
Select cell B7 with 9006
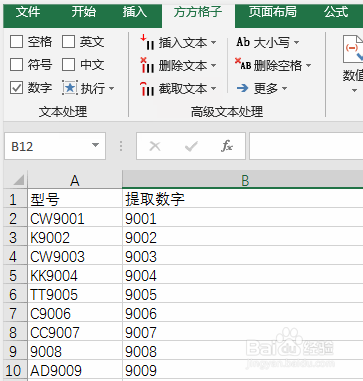[x=243, y=313]
